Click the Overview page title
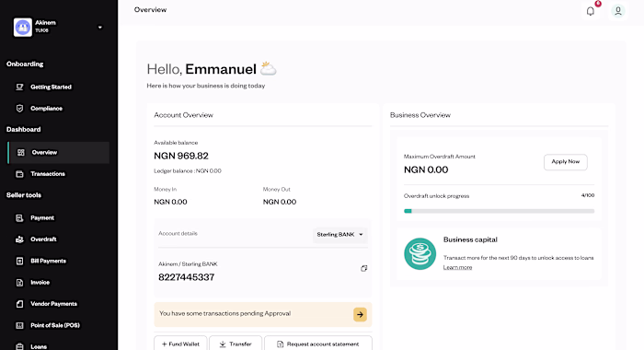 [x=150, y=10]
